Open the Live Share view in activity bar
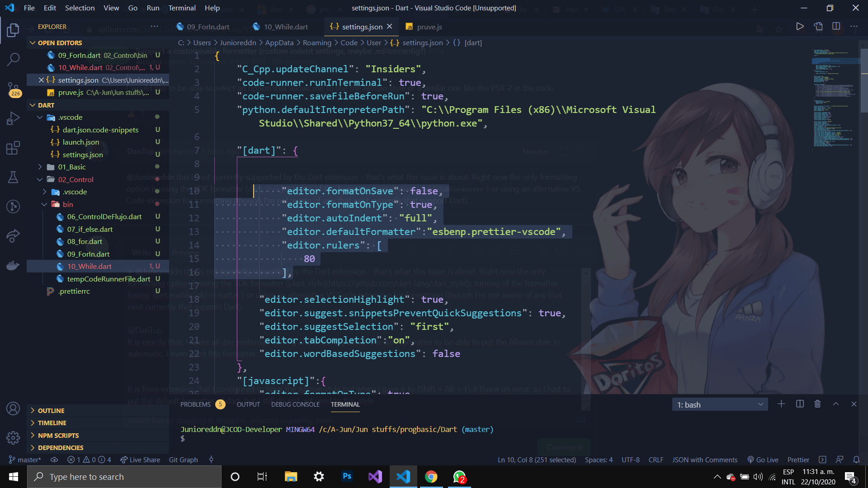Viewport: 868px width, 488px height. pos(13,235)
